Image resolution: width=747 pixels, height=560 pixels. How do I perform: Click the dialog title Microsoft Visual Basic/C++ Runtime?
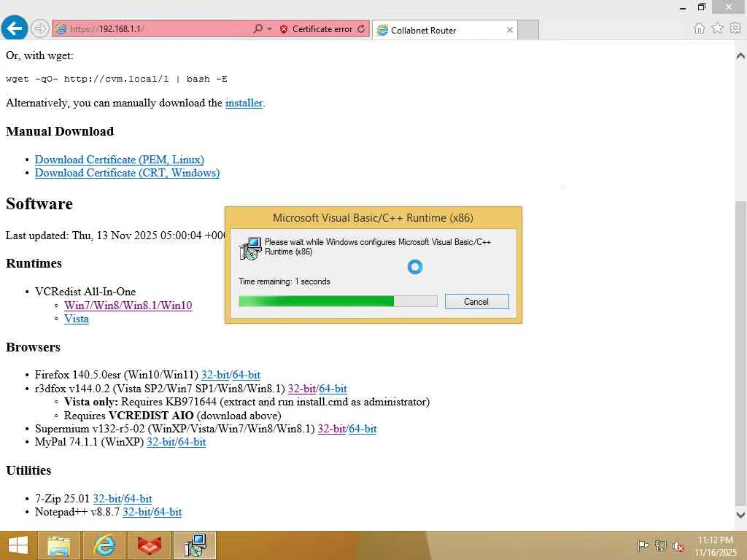(373, 217)
